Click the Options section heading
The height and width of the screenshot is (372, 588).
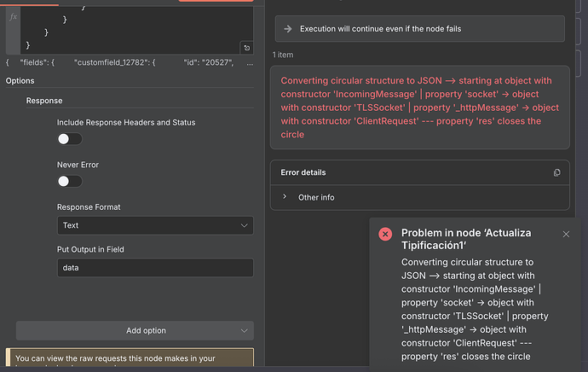tap(20, 81)
